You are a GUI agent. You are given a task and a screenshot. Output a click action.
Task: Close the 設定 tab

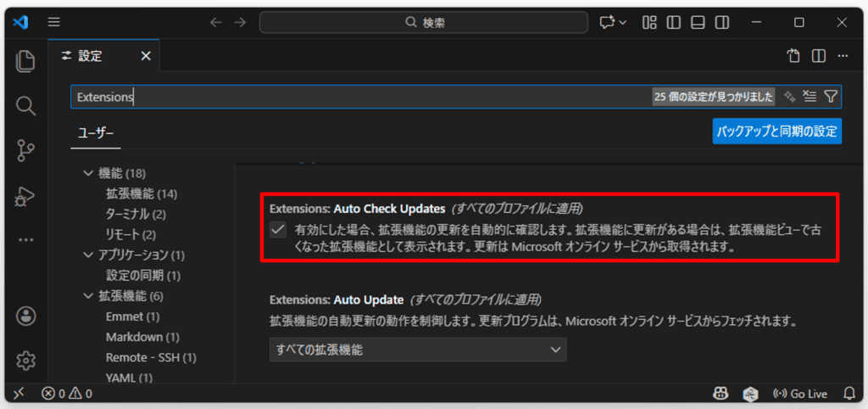(146, 56)
